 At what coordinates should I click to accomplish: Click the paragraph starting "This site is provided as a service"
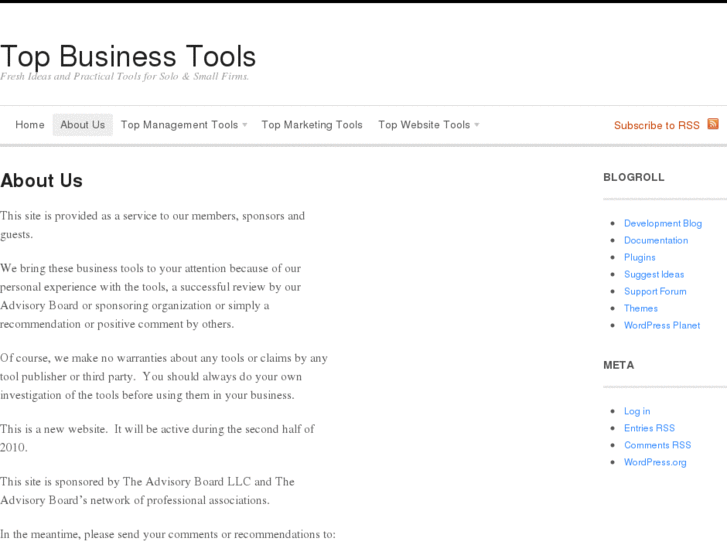click(153, 225)
